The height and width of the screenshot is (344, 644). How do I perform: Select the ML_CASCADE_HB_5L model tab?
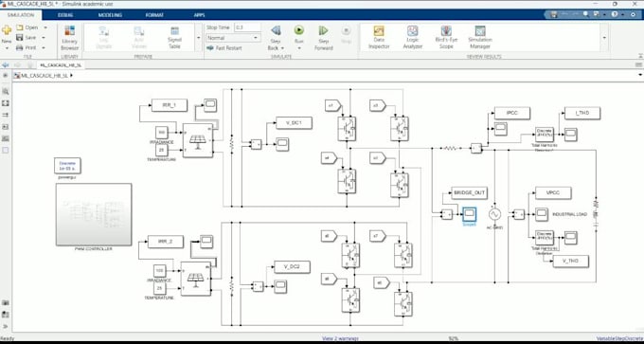coord(62,65)
